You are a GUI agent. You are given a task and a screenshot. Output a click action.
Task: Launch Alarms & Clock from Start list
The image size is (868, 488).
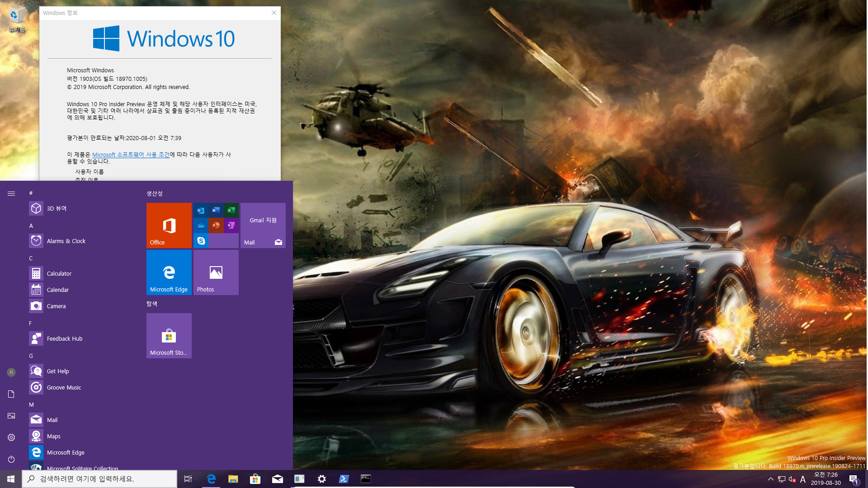point(81,241)
